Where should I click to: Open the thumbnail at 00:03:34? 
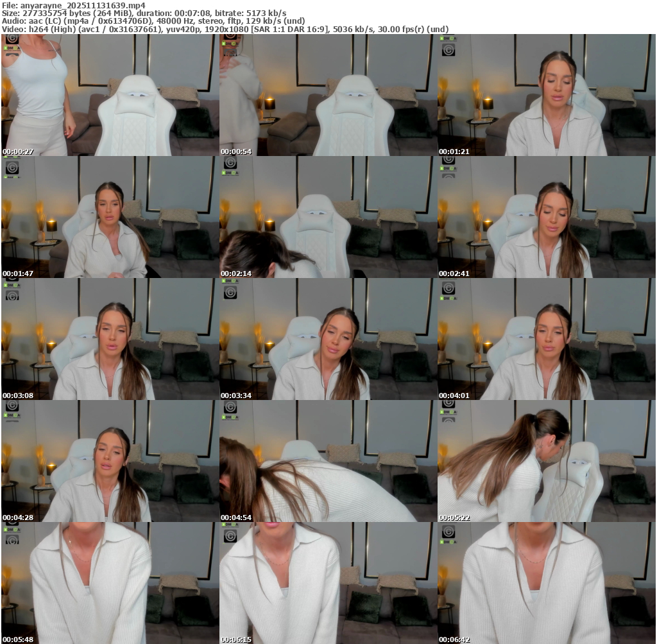[x=328, y=339]
